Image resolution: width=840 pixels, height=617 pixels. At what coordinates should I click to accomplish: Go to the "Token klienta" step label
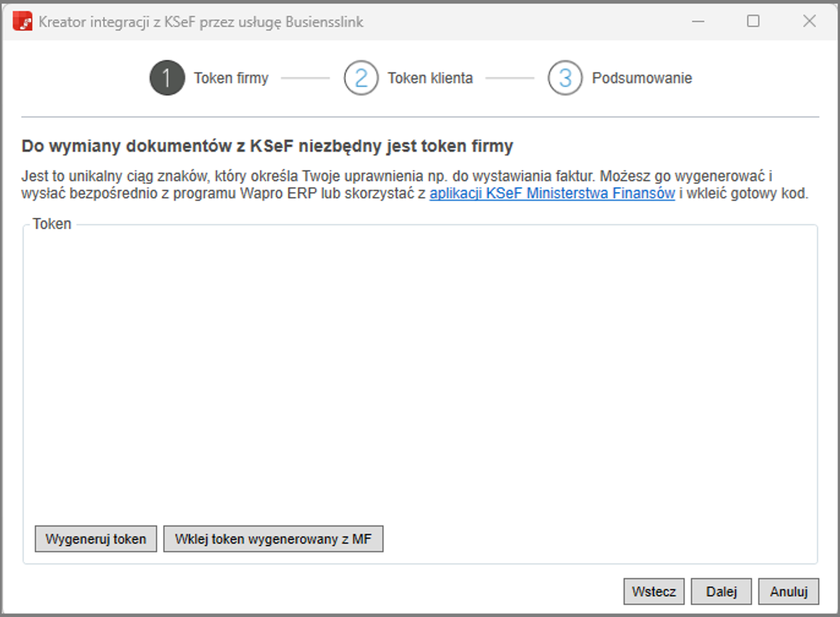(x=430, y=78)
